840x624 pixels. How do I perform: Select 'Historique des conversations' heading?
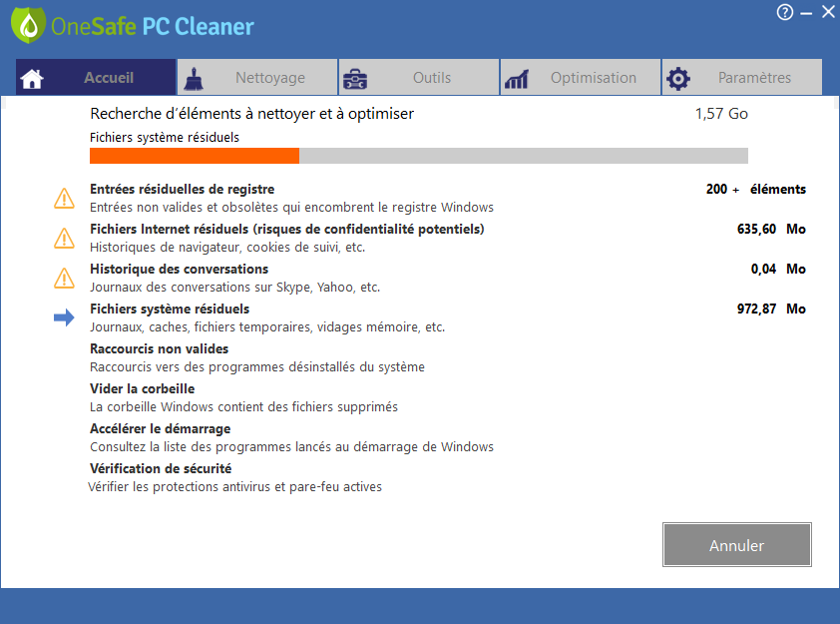[x=179, y=270]
